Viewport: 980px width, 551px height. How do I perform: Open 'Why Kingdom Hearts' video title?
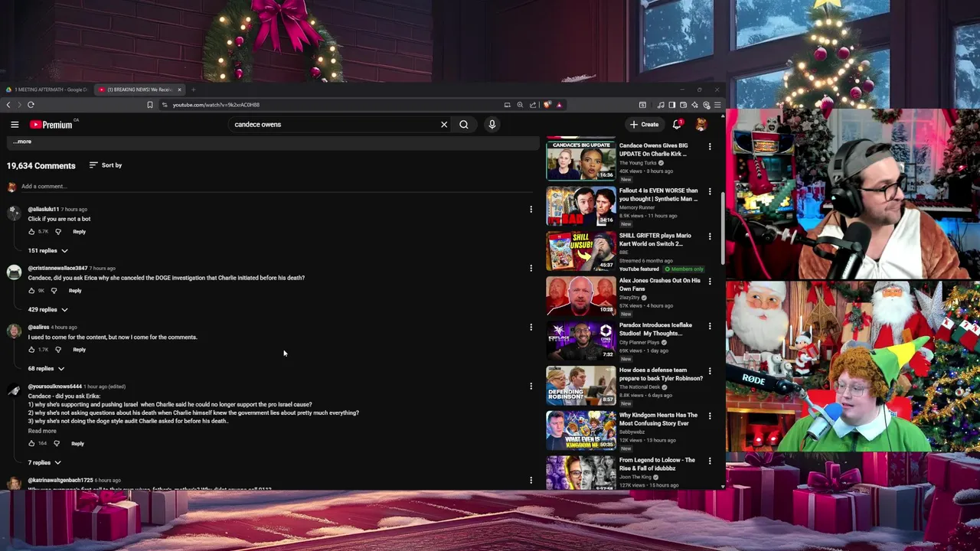click(658, 419)
